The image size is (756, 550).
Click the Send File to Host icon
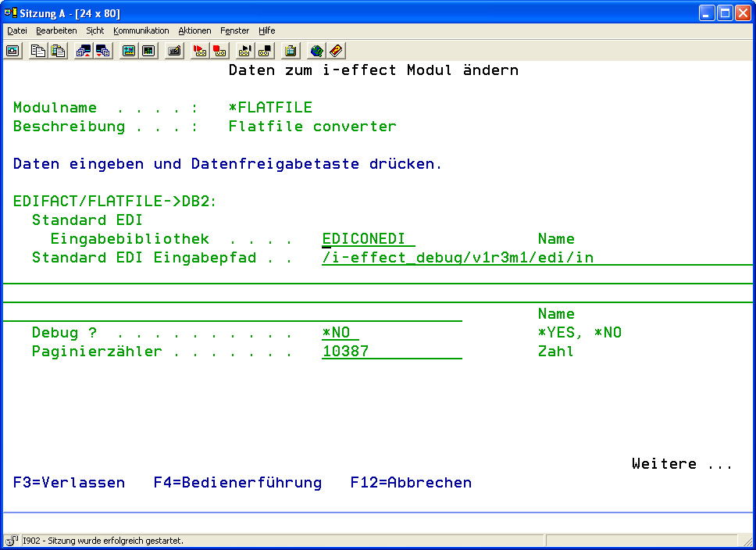pyautogui.click(x=83, y=51)
